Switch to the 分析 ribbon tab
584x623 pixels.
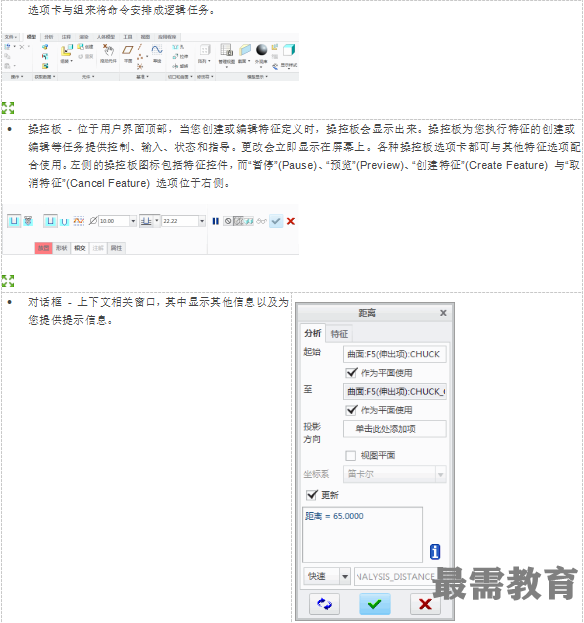(x=48, y=37)
